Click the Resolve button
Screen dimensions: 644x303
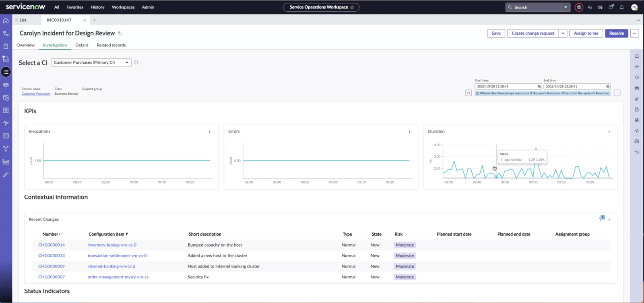click(616, 33)
